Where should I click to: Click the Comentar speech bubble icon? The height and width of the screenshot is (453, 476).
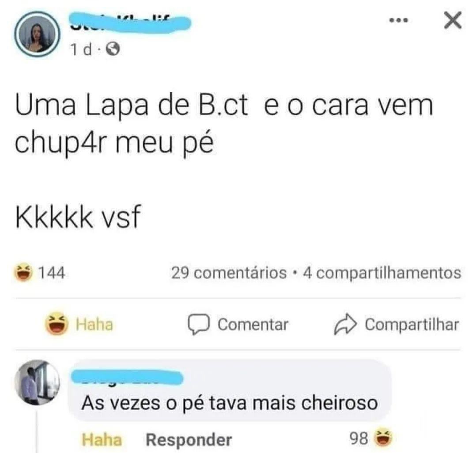point(199,324)
